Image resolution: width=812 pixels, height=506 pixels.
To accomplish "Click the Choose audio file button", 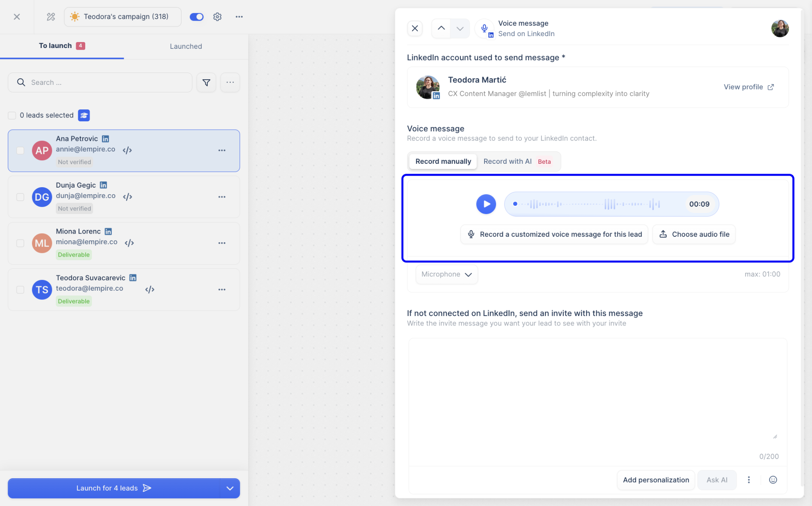I will click(x=694, y=234).
